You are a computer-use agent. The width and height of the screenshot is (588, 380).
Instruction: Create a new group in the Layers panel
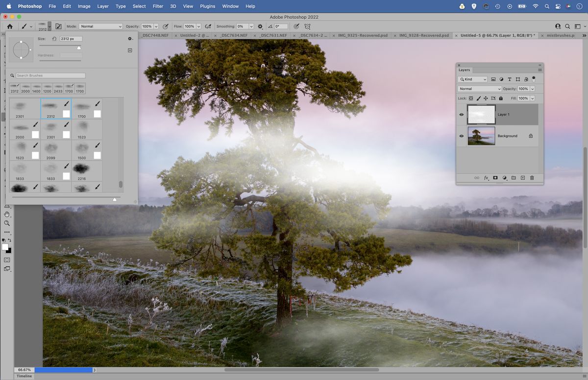coord(514,178)
